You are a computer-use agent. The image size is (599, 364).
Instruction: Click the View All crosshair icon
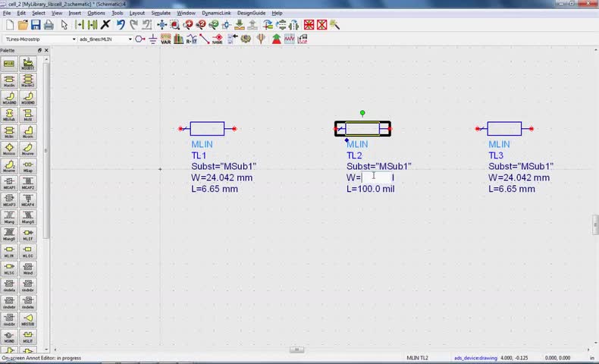pos(162,25)
